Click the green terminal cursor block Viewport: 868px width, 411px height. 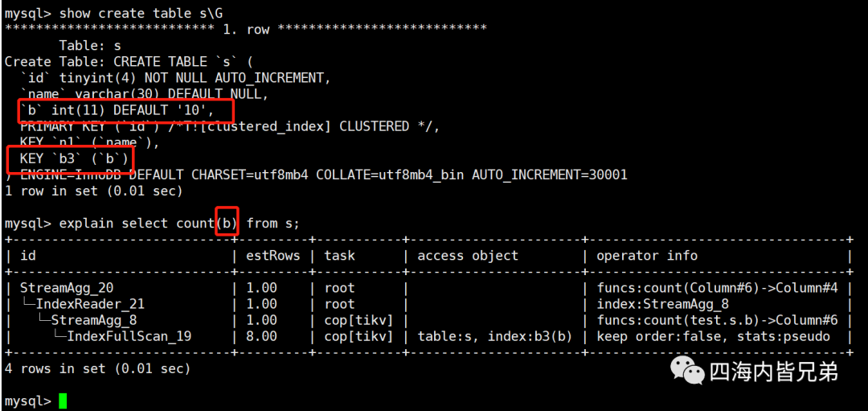[x=63, y=401]
